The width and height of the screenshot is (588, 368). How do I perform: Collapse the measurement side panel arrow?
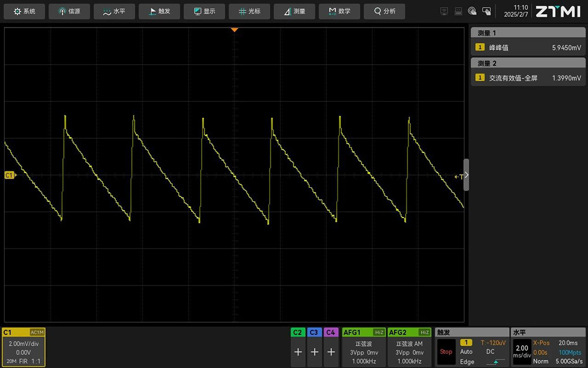click(x=466, y=175)
